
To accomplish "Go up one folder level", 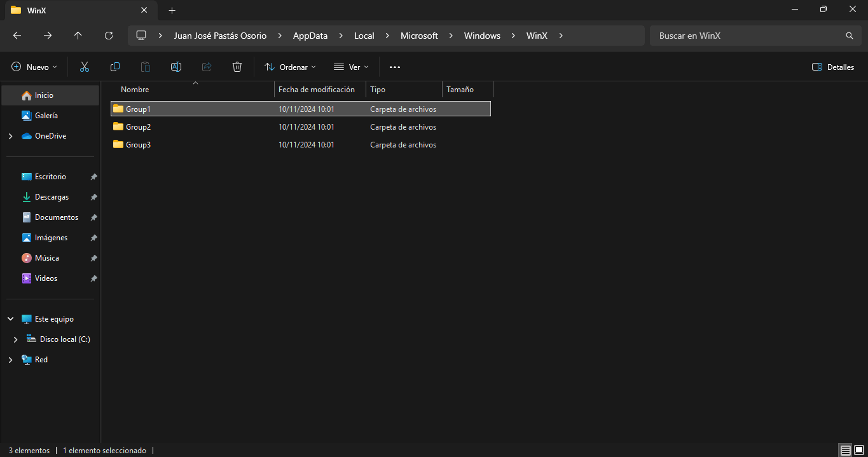I will pyautogui.click(x=78, y=36).
